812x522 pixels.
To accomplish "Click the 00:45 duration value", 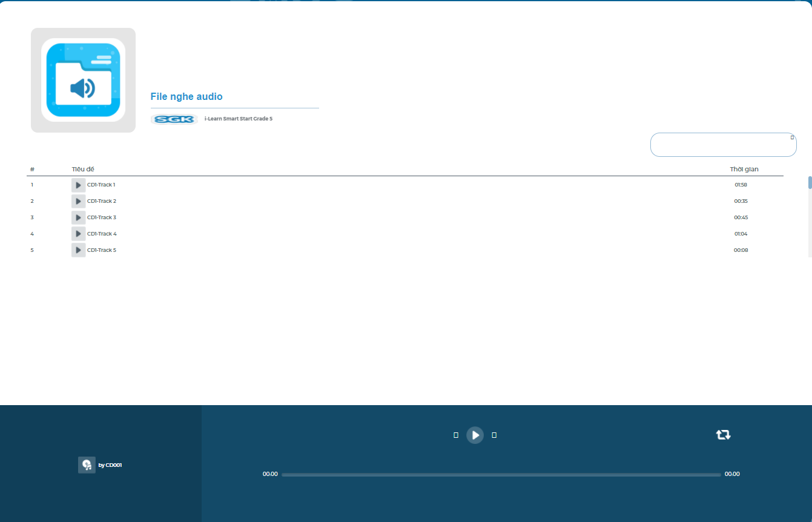I will click(741, 217).
